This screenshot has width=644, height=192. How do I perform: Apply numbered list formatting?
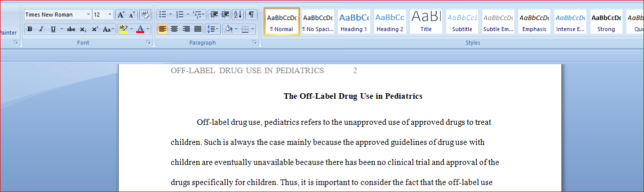tap(180, 15)
